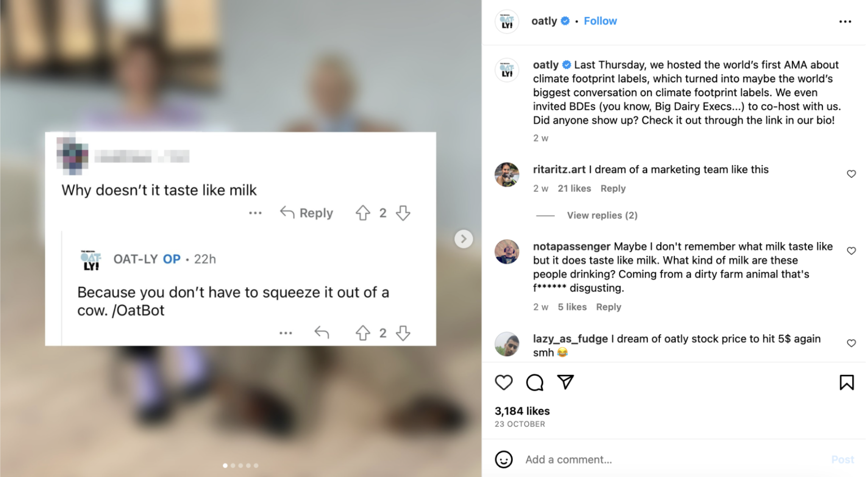Click notapassenger's profile avatar
868x477 pixels.
[x=507, y=252]
